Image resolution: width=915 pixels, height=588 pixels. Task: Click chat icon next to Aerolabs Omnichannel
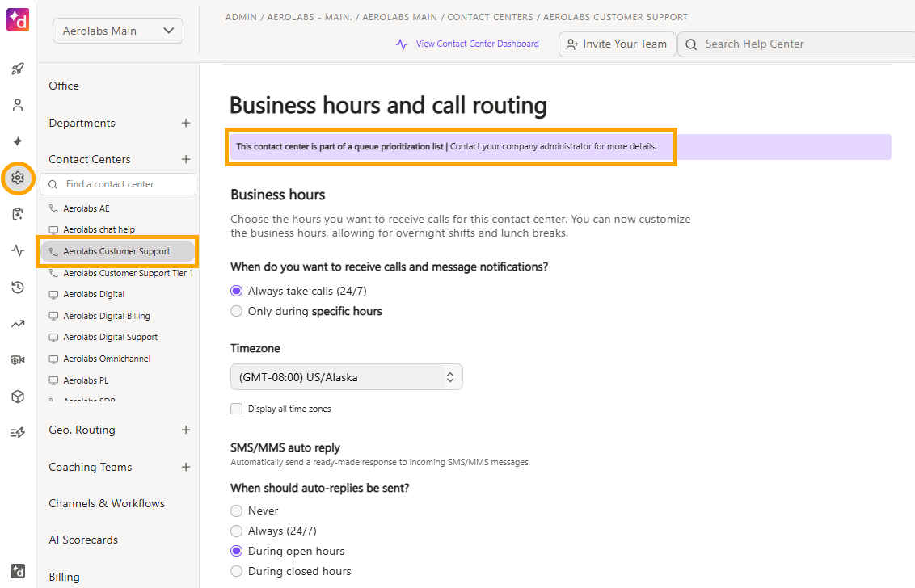pyautogui.click(x=53, y=359)
